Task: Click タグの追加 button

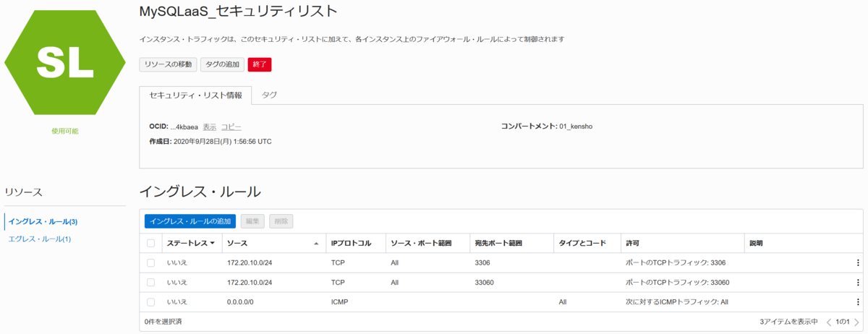Action: coord(222,64)
